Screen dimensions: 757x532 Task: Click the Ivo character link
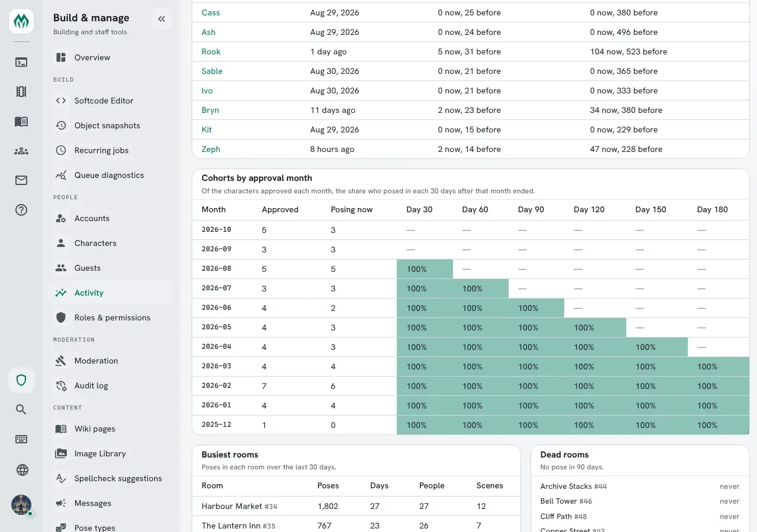tap(207, 90)
